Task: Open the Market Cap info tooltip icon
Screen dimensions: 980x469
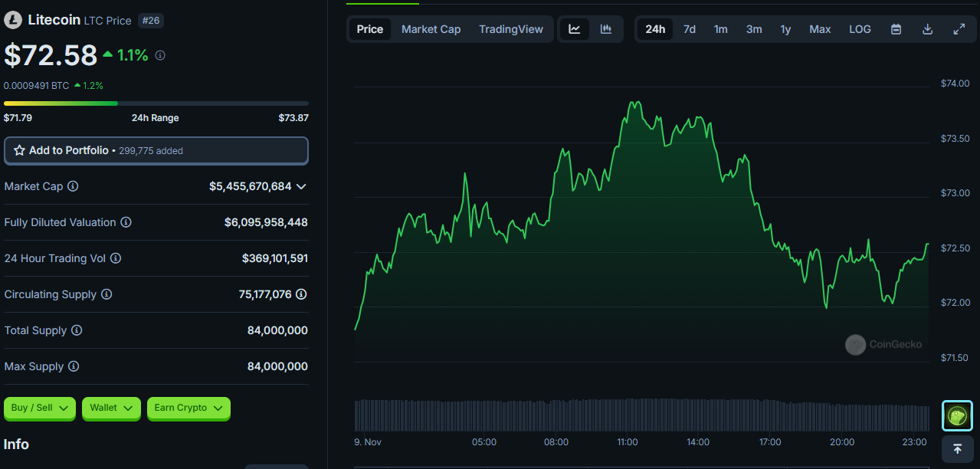Action: [73, 186]
